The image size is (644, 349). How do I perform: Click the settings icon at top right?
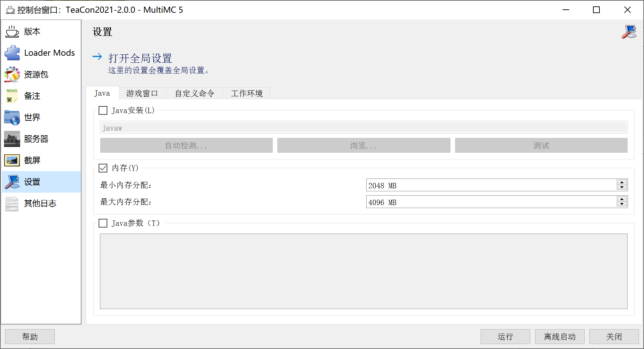(629, 32)
